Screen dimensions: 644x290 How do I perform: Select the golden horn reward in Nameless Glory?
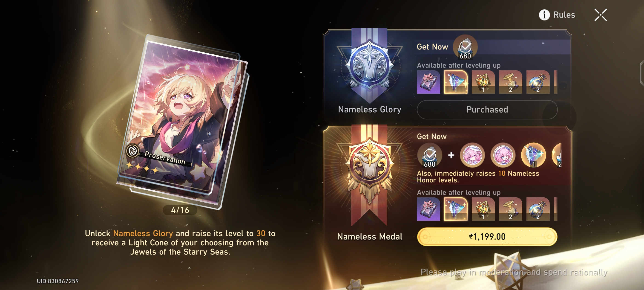click(x=511, y=82)
